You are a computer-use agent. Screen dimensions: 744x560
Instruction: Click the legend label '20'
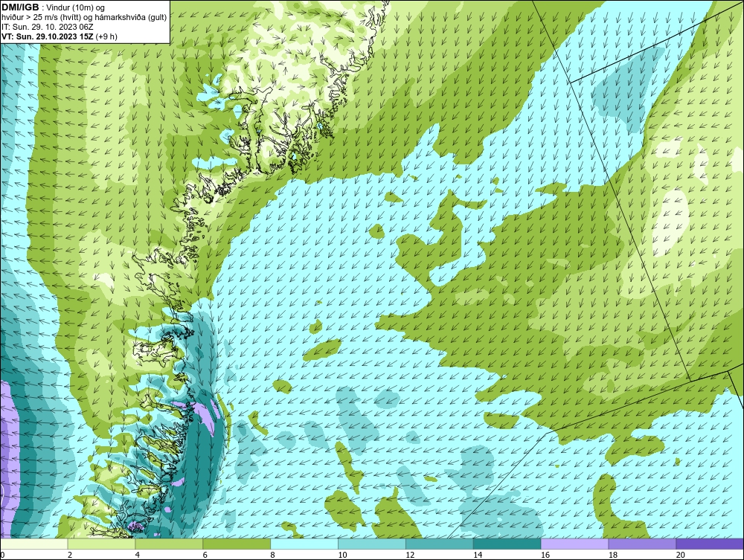[681, 555]
